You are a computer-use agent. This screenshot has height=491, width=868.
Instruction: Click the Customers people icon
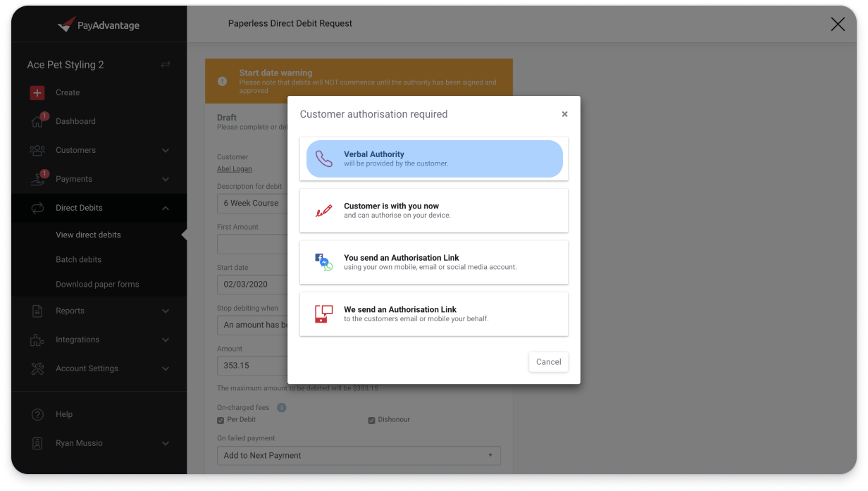click(x=37, y=150)
